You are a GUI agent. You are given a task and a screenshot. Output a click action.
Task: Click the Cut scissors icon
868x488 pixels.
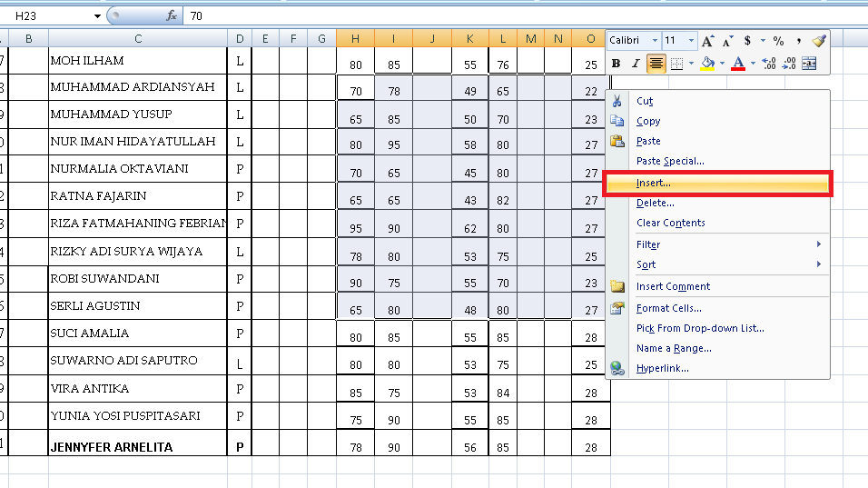coord(616,101)
